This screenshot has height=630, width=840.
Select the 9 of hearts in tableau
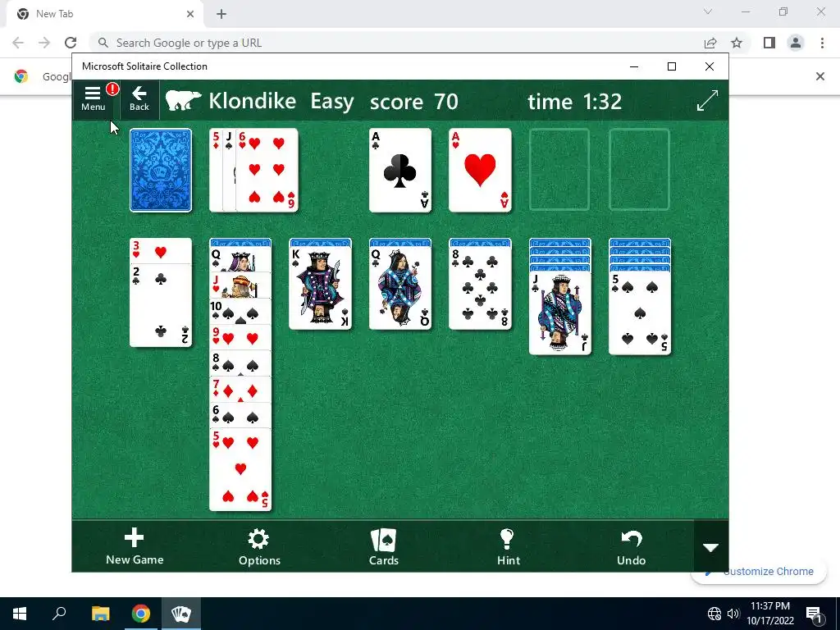pyautogui.click(x=240, y=337)
